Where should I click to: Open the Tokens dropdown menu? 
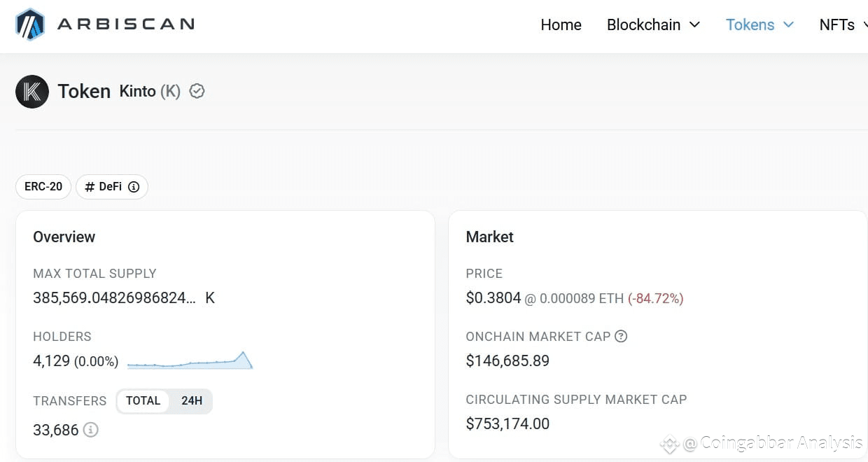click(x=759, y=24)
